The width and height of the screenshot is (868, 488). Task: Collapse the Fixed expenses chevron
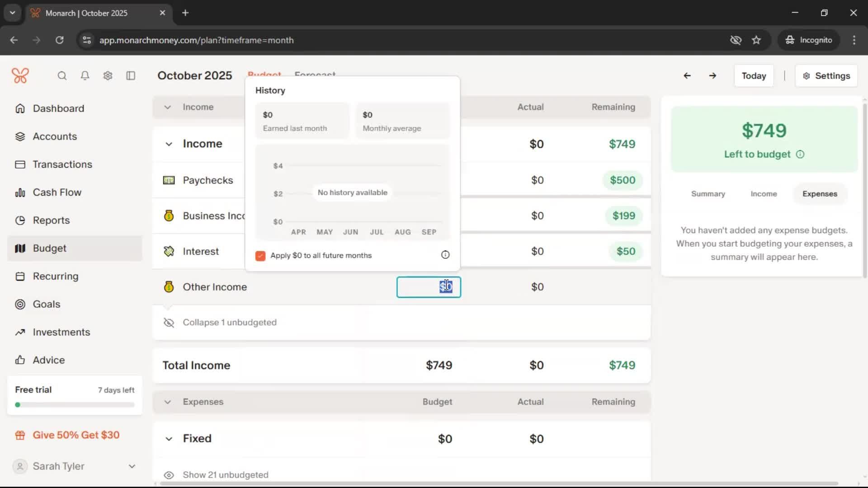coord(169,439)
